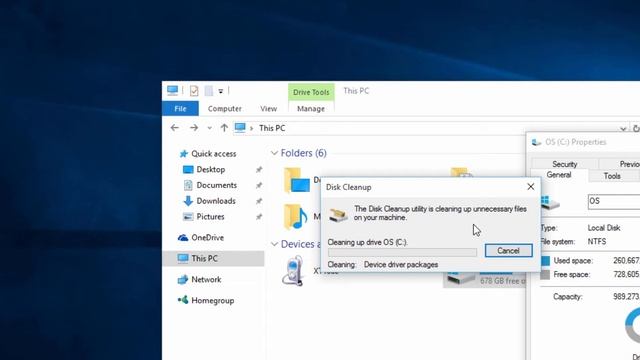Switch to the View ribbon tab
640x360 pixels.
pos(269,109)
